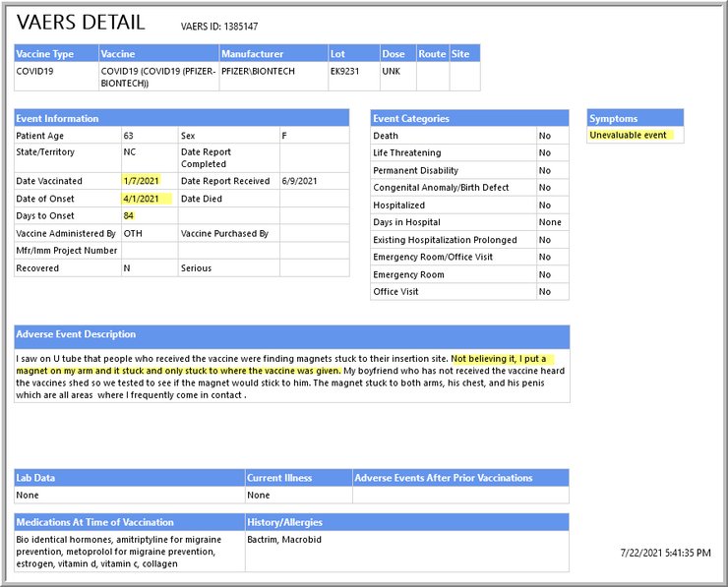Click the Medications At Time of Vaccination header

(x=130, y=522)
